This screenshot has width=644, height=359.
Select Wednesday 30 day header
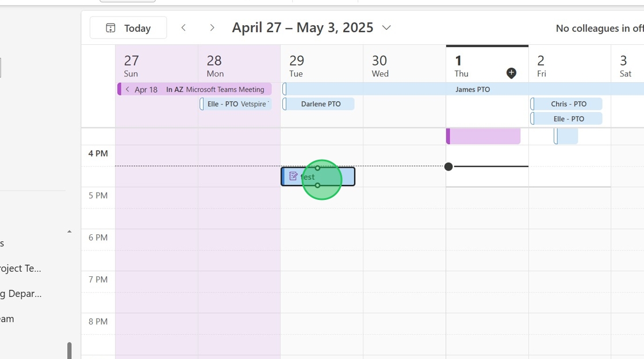(x=379, y=65)
